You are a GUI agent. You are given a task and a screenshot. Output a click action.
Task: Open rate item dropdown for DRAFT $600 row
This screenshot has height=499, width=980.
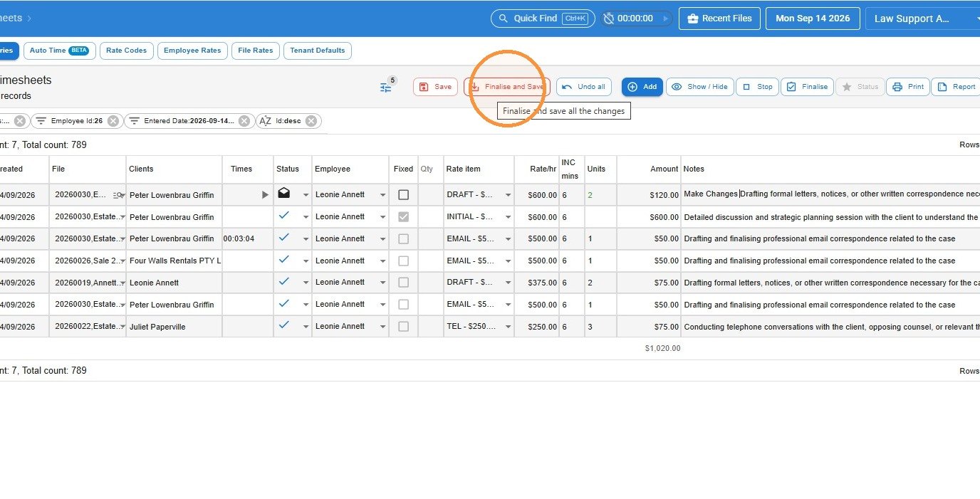point(508,195)
